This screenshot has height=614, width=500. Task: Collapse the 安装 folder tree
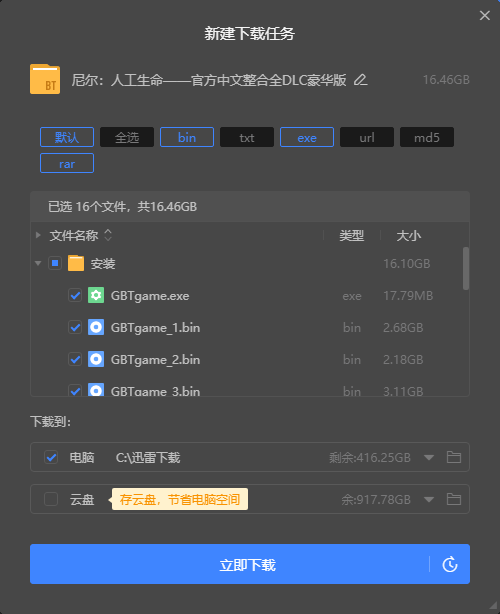[x=38, y=263]
